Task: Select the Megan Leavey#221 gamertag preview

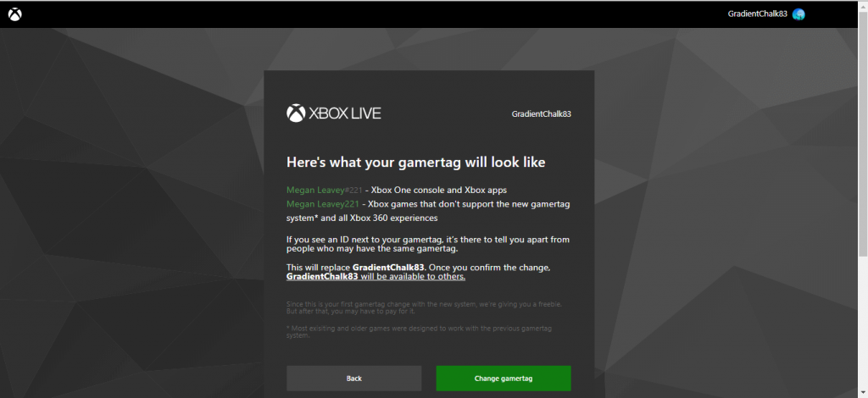Action: [x=325, y=191]
